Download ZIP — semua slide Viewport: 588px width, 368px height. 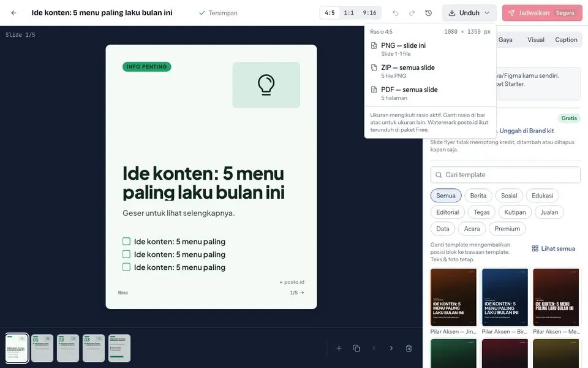(x=430, y=71)
